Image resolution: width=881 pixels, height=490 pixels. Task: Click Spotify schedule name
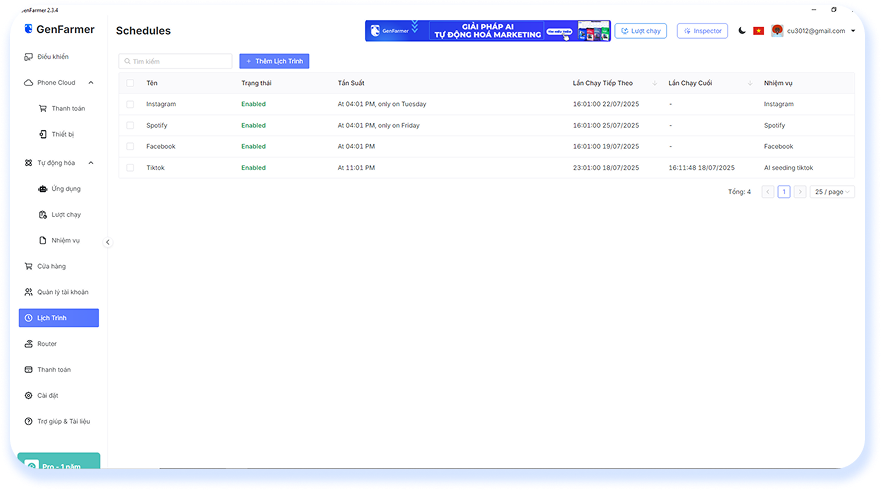click(157, 125)
